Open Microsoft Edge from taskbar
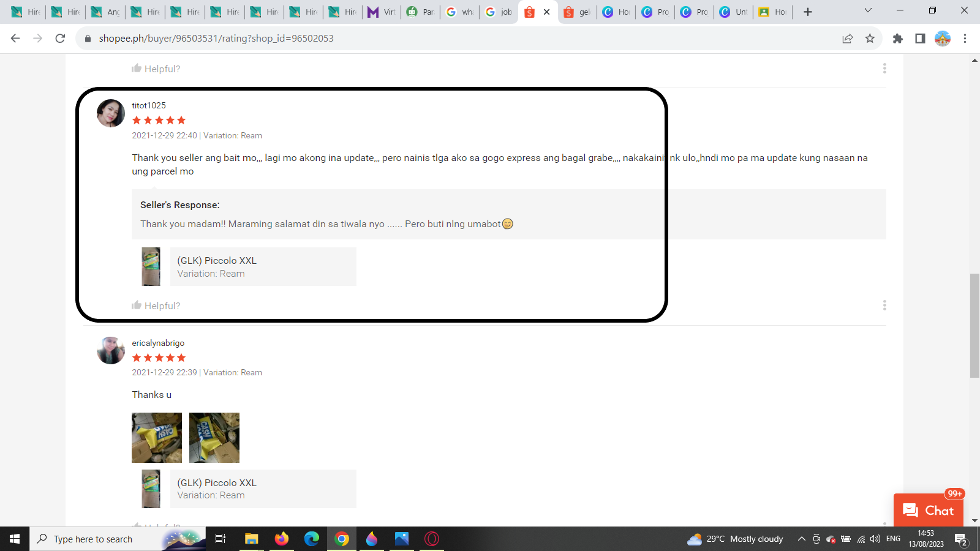This screenshot has width=980, height=551. click(x=312, y=539)
